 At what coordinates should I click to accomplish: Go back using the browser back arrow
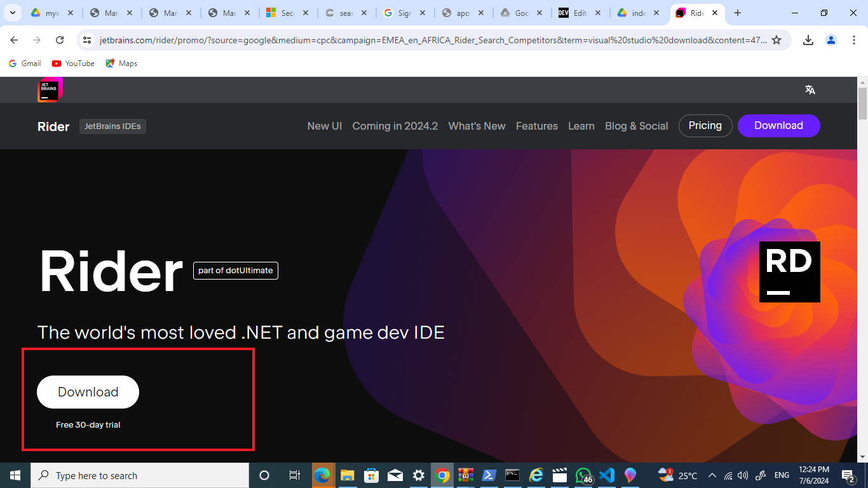pos(14,40)
